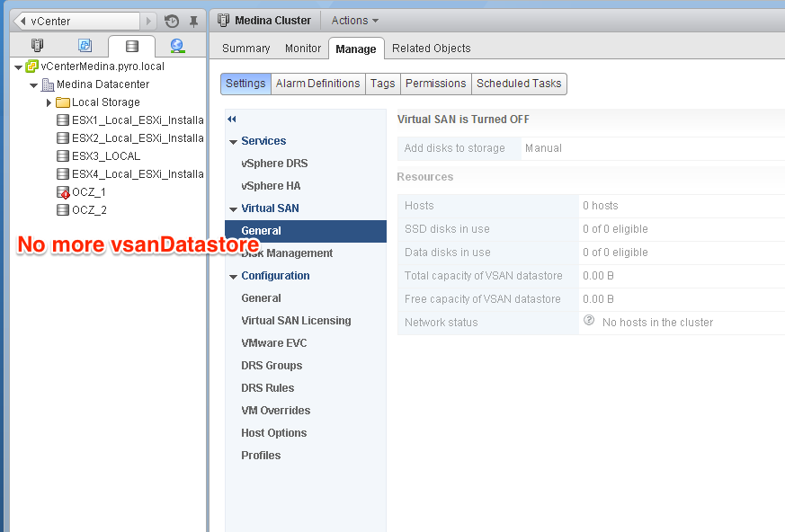The height and width of the screenshot is (532, 785).
Task: Open the Hosts and Clusters inventory view icon
Action: tap(37, 45)
